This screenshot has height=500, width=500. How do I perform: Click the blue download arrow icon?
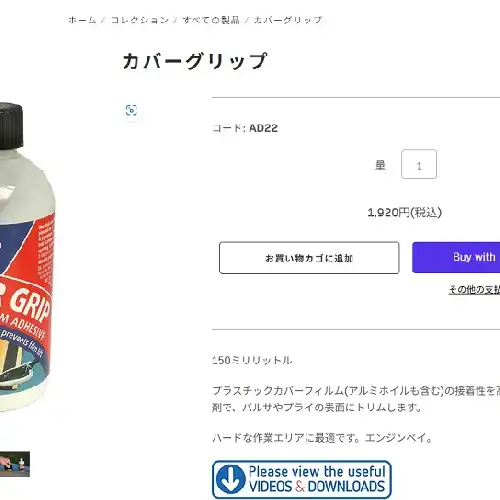(x=230, y=479)
